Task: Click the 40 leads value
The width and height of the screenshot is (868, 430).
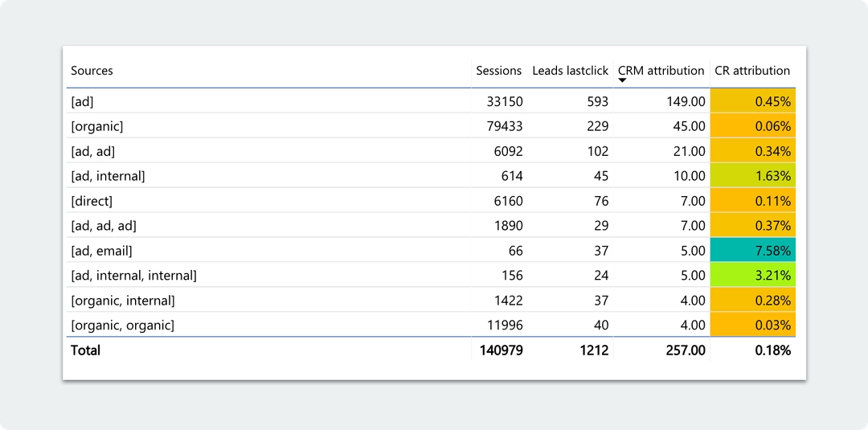Action: (x=601, y=326)
